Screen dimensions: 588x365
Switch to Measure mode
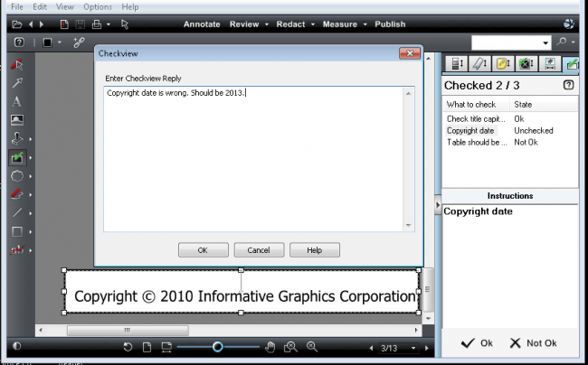tap(340, 24)
